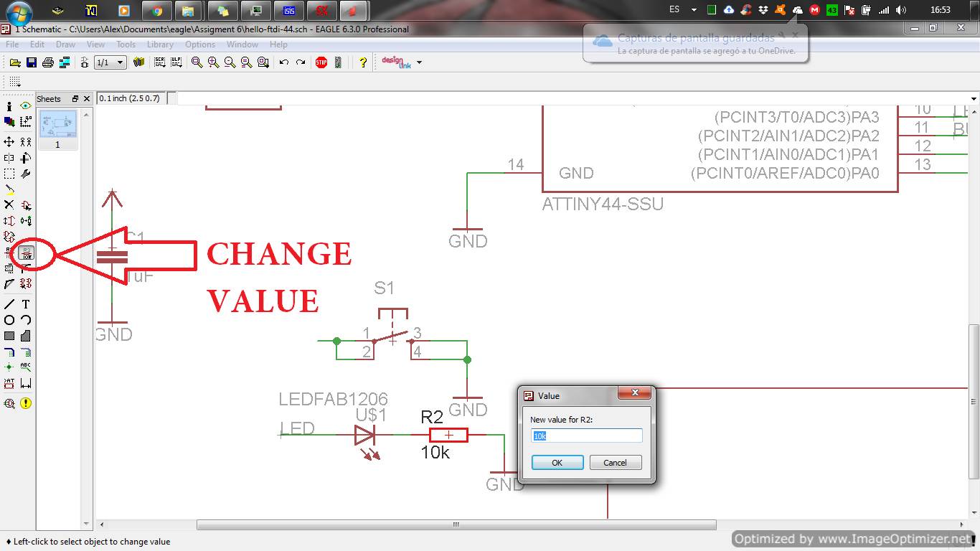Select the Rotate tool

(x=26, y=158)
